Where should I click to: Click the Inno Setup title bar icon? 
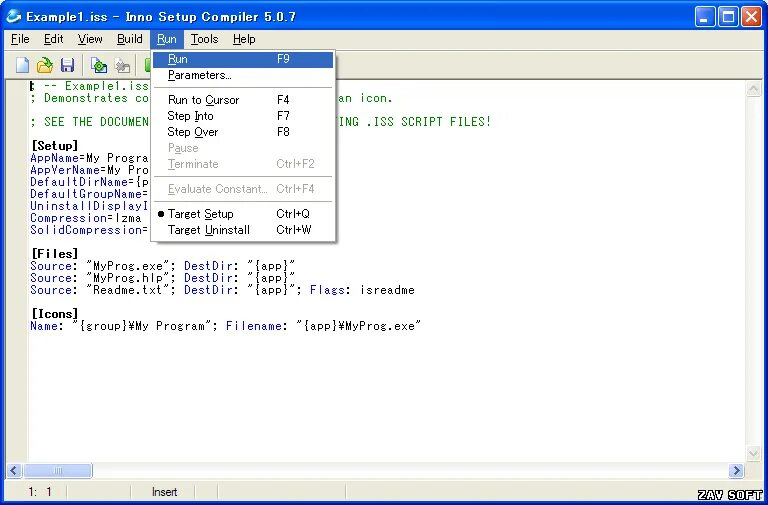14,16
